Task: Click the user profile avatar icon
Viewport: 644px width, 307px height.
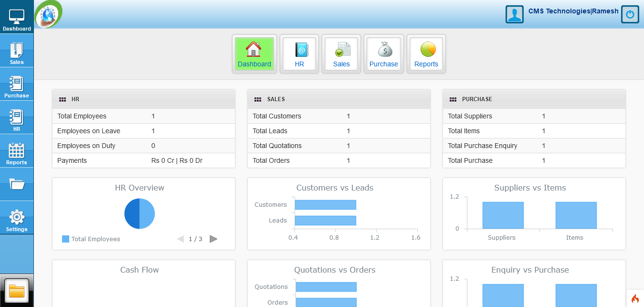Action: (515, 14)
